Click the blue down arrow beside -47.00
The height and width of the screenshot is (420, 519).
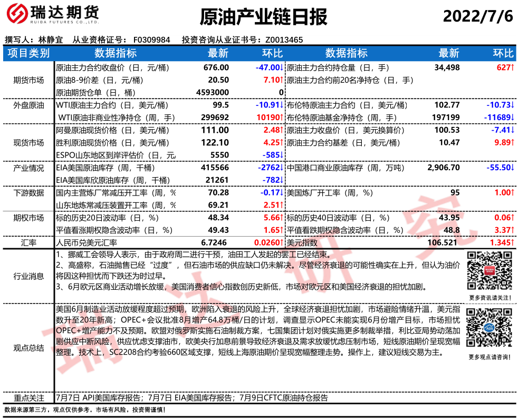(282, 67)
